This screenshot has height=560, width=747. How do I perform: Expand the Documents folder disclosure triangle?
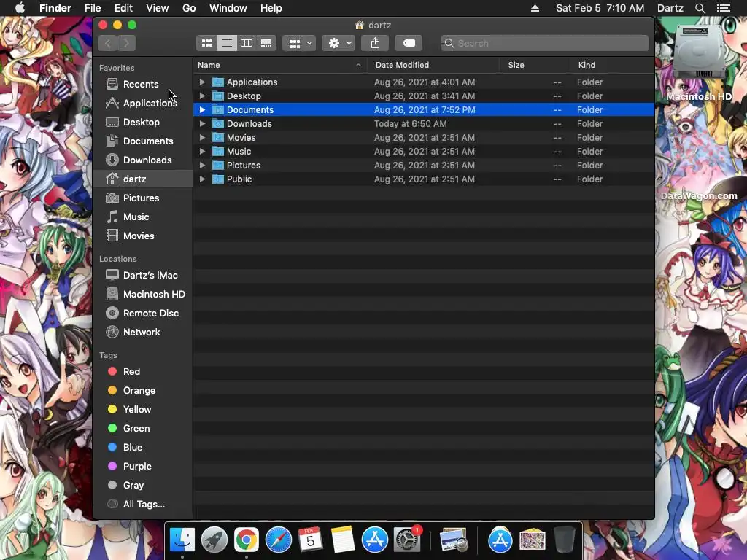pyautogui.click(x=202, y=109)
